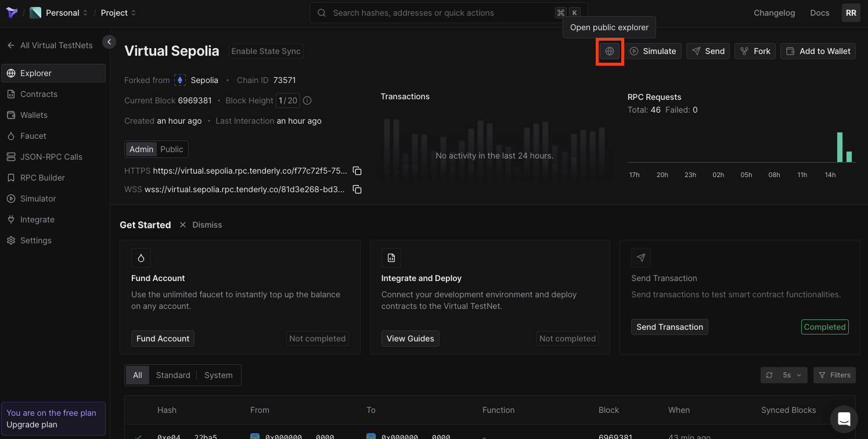This screenshot has height=439, width=868.
Task: Click Enable State Sync button
Action: tap(266, 51)
